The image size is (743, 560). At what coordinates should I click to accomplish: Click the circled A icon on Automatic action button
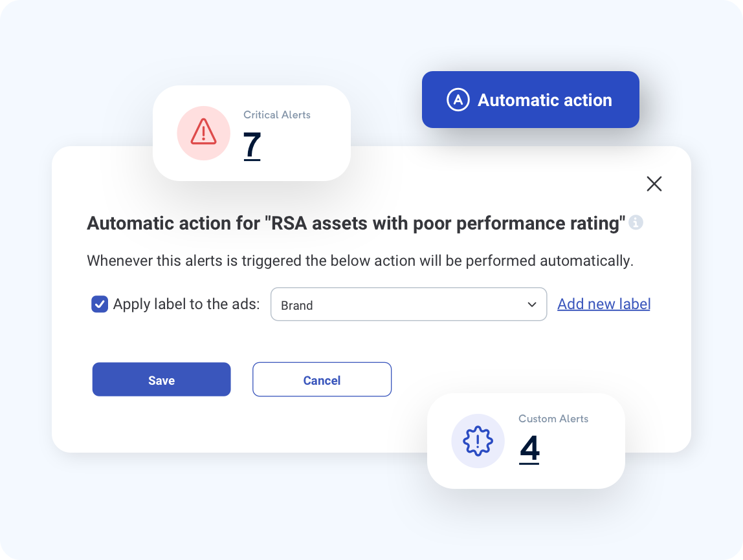[x=458, y=100]
